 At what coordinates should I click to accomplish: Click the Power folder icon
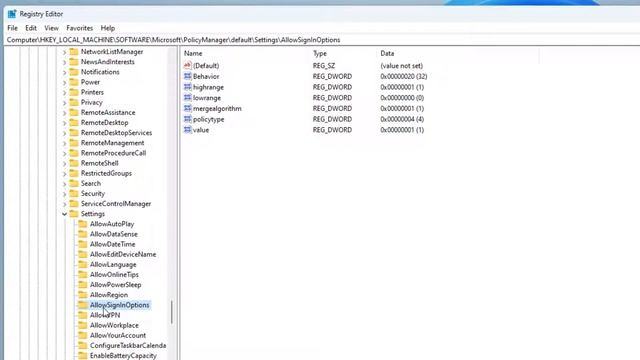click(74, 82)
